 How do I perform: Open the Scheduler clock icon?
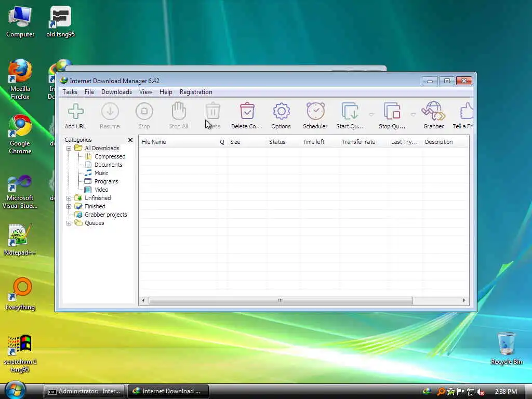[x=315, y=115]
